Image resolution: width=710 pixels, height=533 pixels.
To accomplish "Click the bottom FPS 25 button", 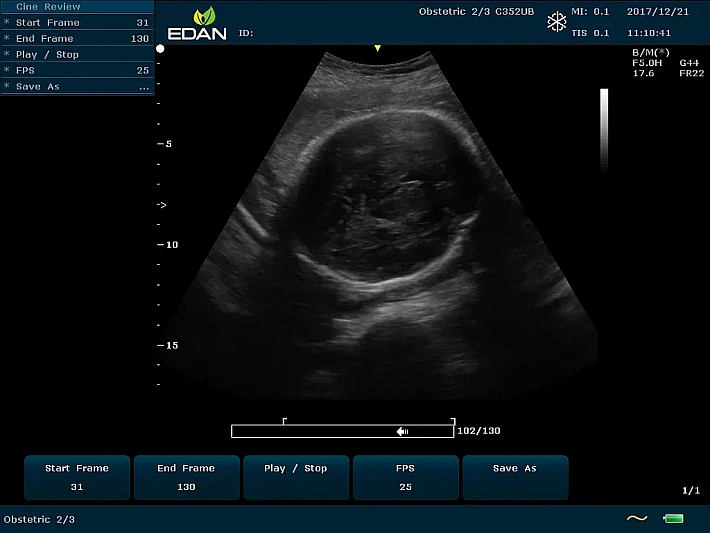I will (x=406, y=478).
